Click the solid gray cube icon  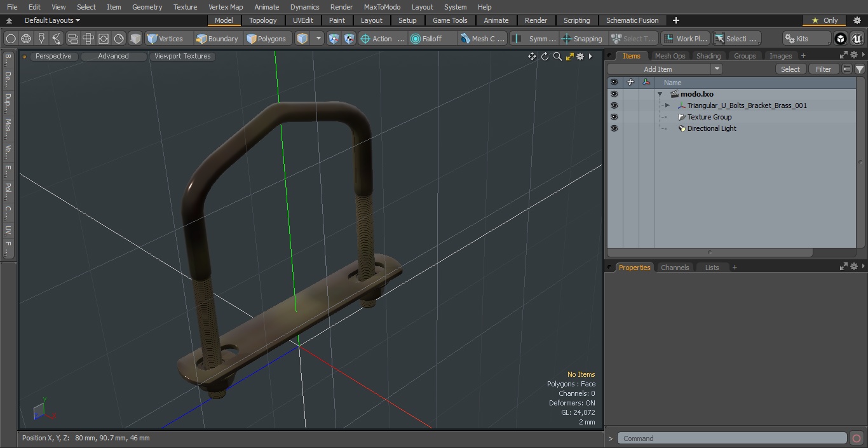pos(135,39)
